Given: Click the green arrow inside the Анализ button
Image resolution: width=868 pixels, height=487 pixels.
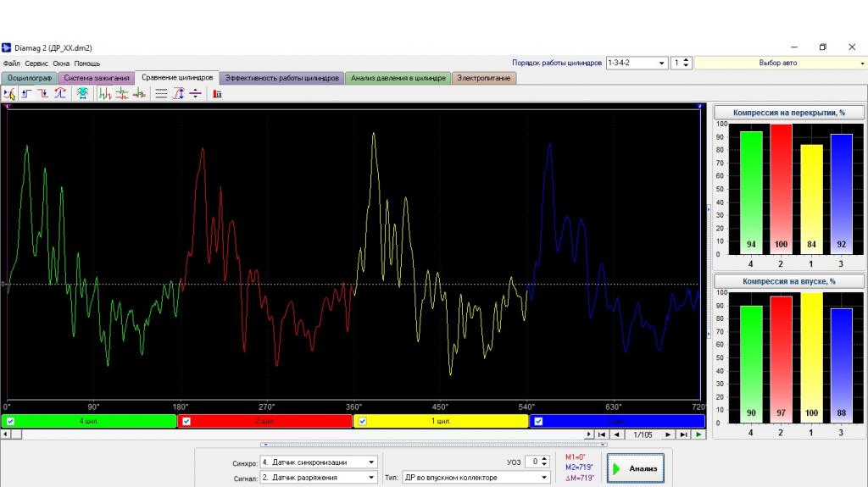Looking at the screenshot, I should (617, 468).
